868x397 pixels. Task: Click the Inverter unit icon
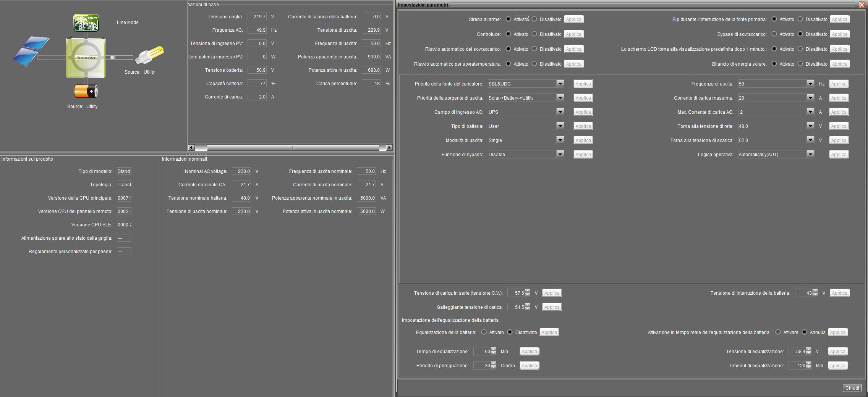86,57
